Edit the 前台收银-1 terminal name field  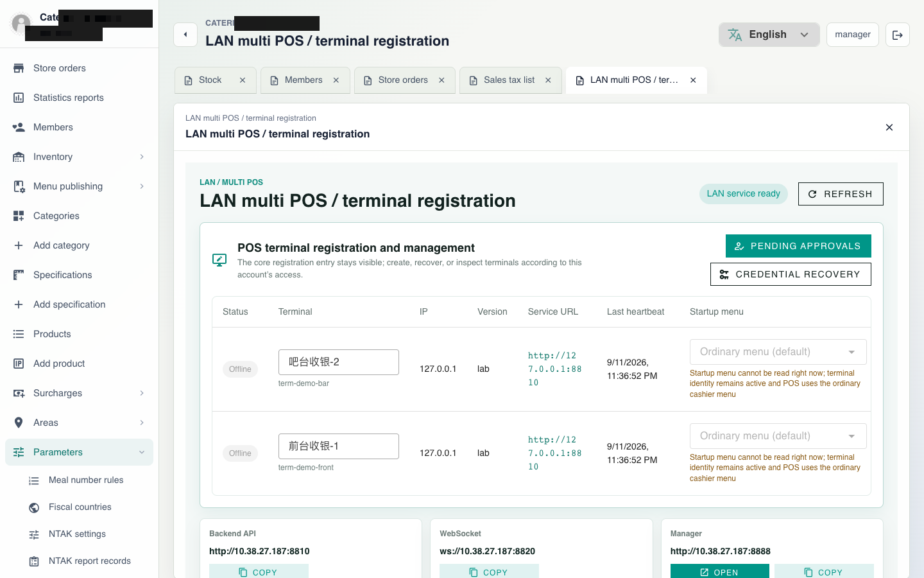click(x=339, y=446)
